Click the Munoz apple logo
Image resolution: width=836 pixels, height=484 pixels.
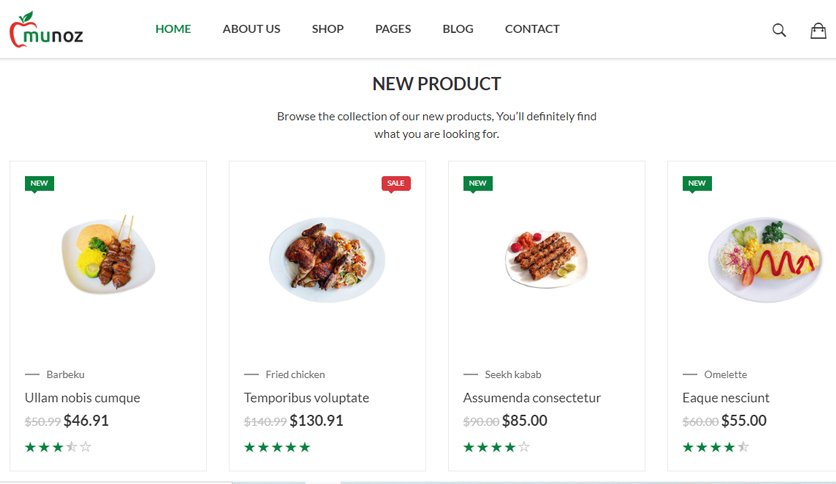46,29
